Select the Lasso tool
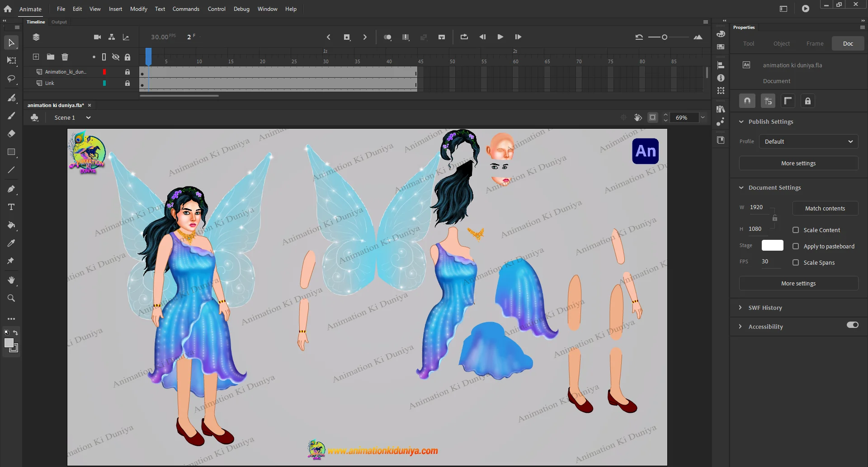This screenshot has height=467, width=868. point(11,79)
